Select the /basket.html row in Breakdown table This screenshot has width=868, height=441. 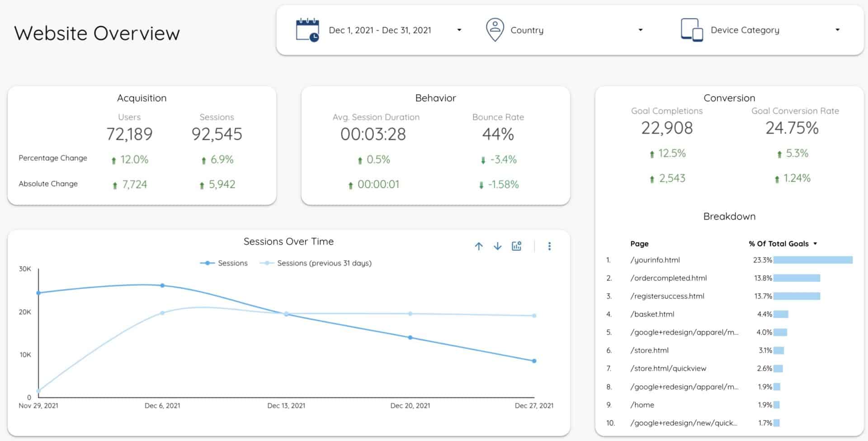click(x=653, y=314)
